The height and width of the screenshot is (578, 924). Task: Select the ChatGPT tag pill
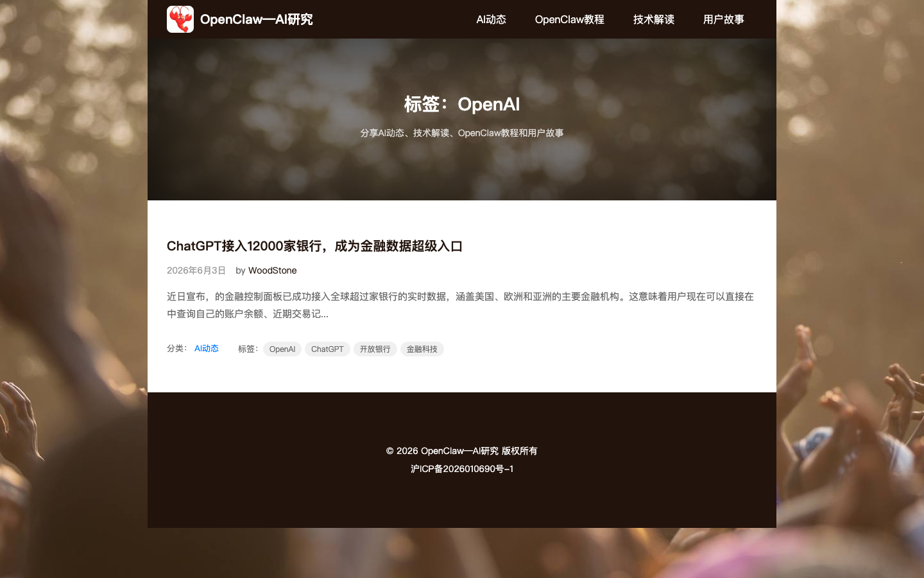(327, 349)
